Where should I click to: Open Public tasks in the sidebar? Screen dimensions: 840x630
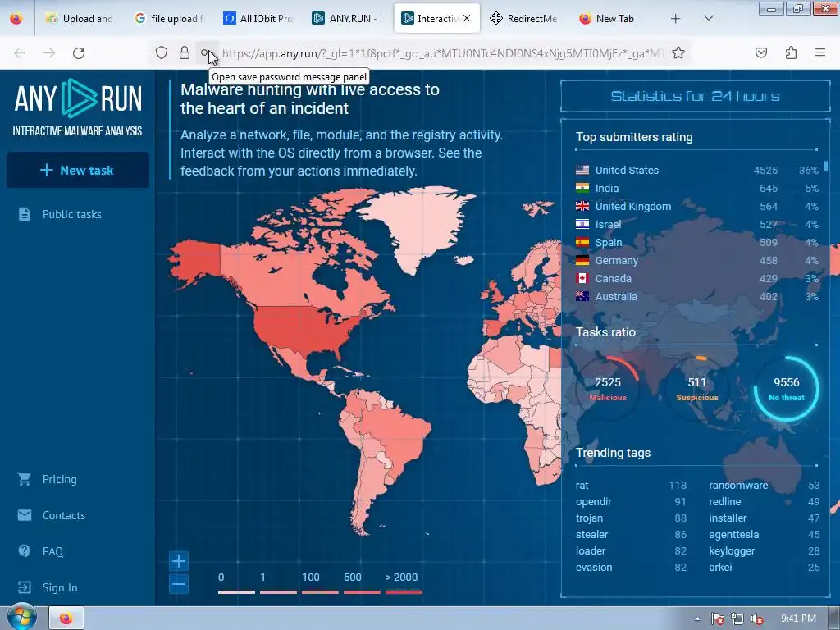[x=72, y=214]
